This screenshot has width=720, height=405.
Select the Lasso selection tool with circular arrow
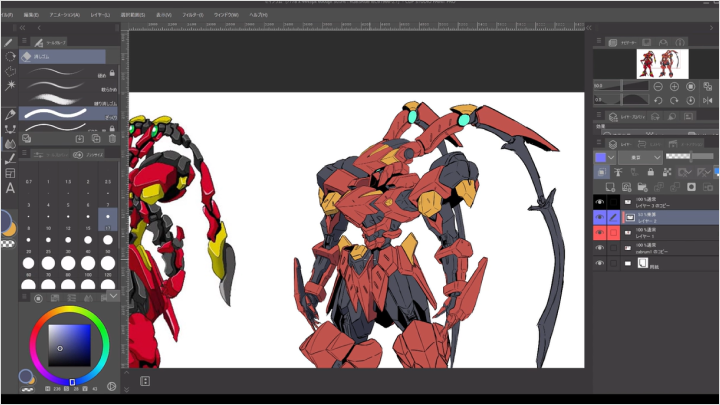(10, 56)
